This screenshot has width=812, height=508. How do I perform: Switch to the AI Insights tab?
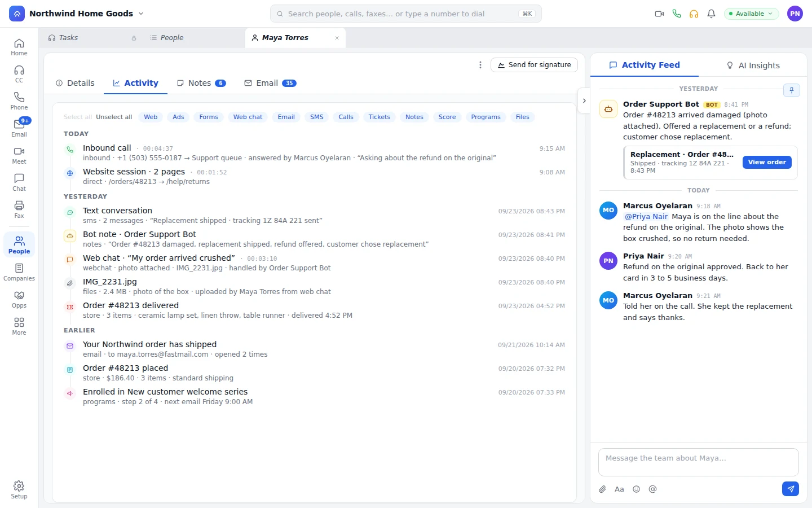coord(753,65)
